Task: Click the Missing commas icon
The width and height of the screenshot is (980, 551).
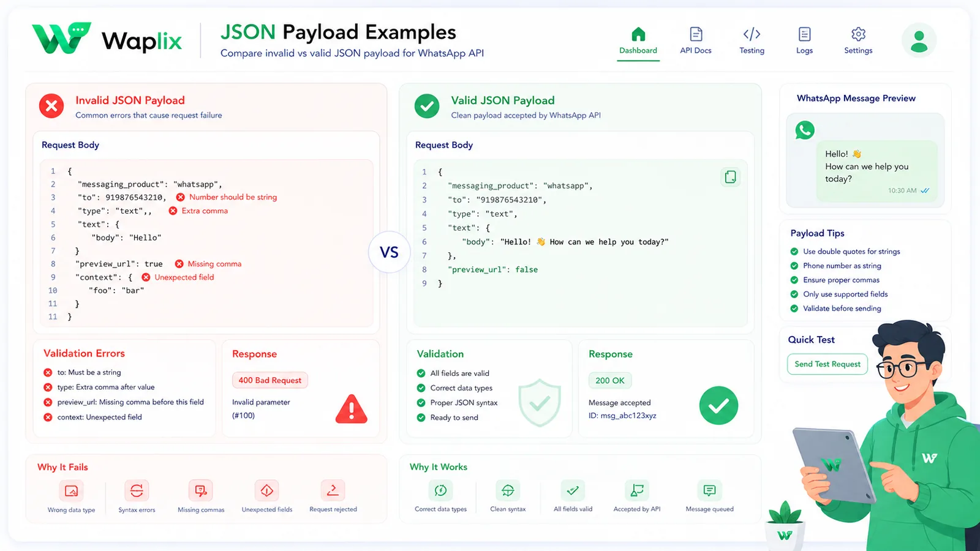Action: (x=201, y=491)
